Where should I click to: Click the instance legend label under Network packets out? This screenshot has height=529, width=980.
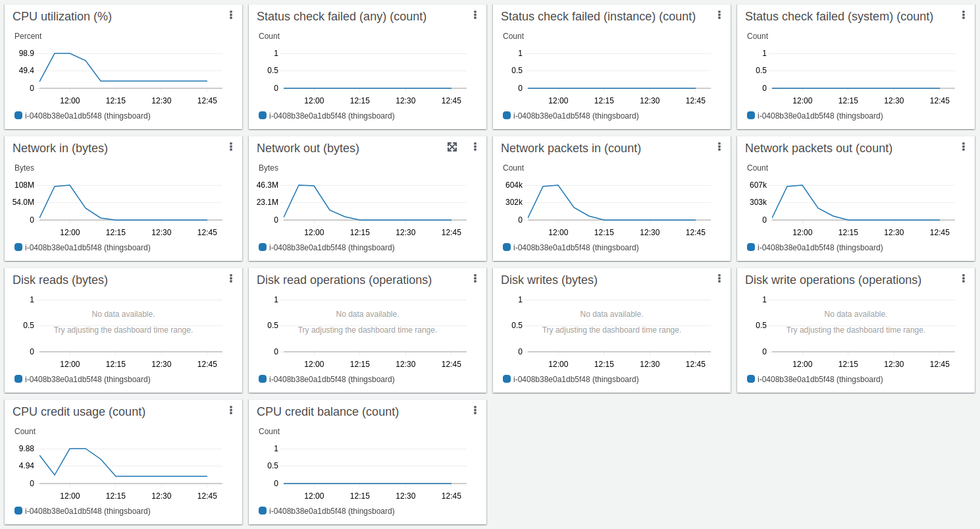tap(820, 248)
